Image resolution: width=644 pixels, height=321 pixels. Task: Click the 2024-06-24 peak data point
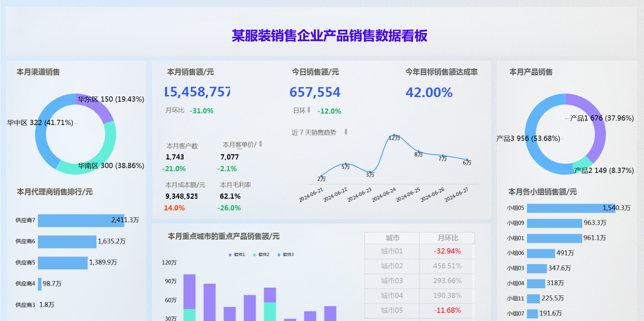click(394, 135)
